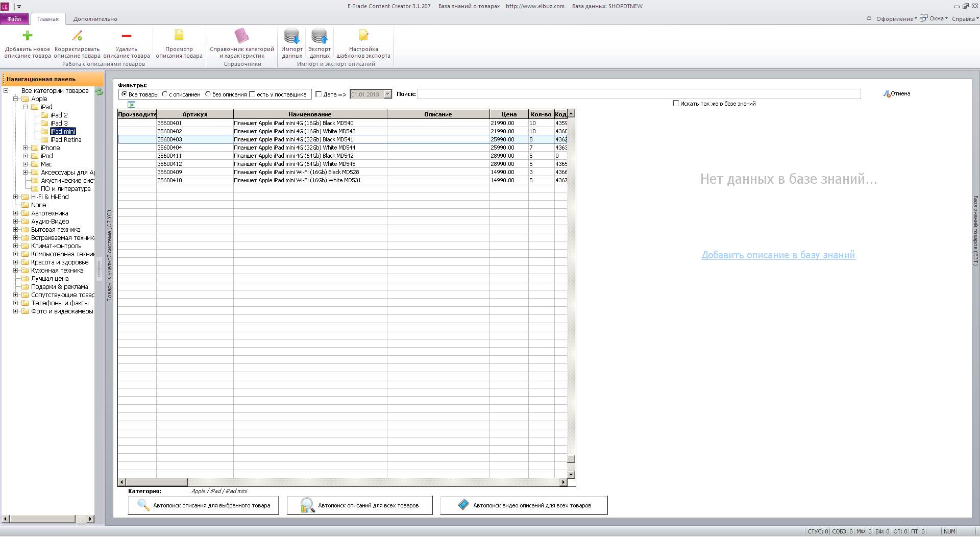The width and height of the screenshot is (980, 537).
Task: Click the green refresh icon in navigation panel
Action: coord(99,92)
